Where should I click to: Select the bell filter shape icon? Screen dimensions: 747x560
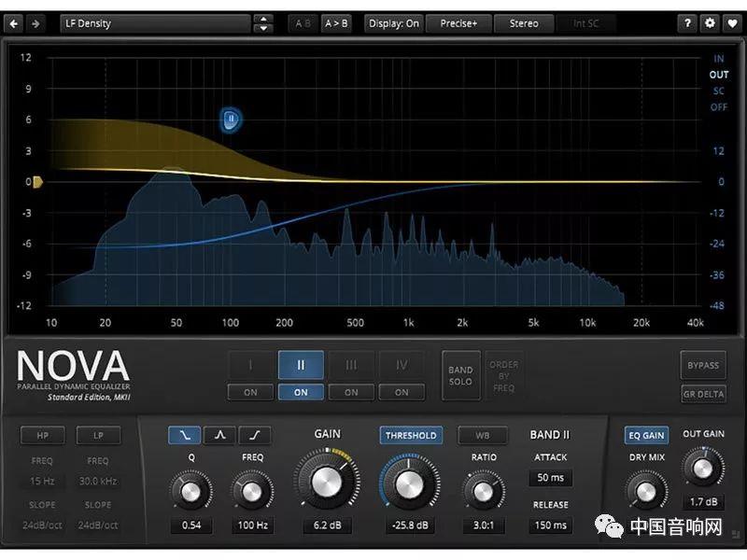click(219, 435)
